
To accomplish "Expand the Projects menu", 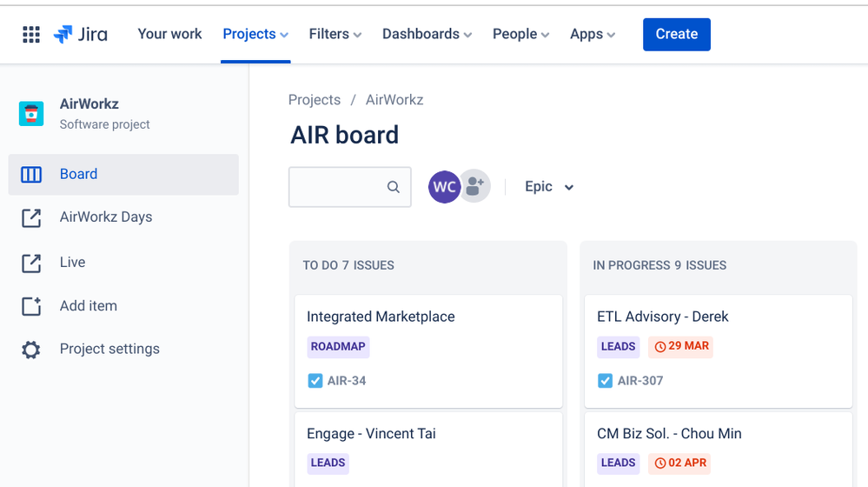I will coord(255,34).
